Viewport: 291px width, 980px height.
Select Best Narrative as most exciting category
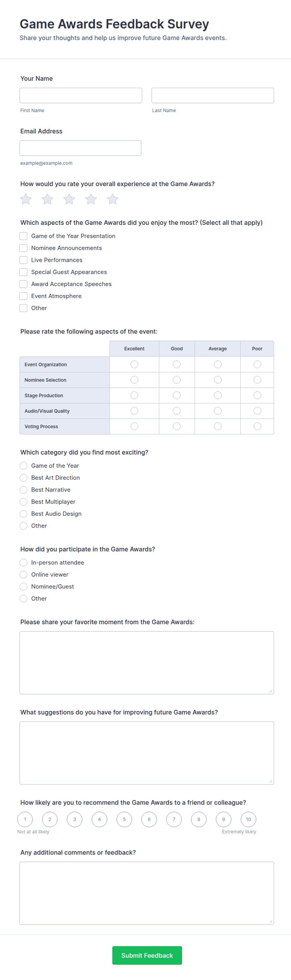click(x=23, y=490)
